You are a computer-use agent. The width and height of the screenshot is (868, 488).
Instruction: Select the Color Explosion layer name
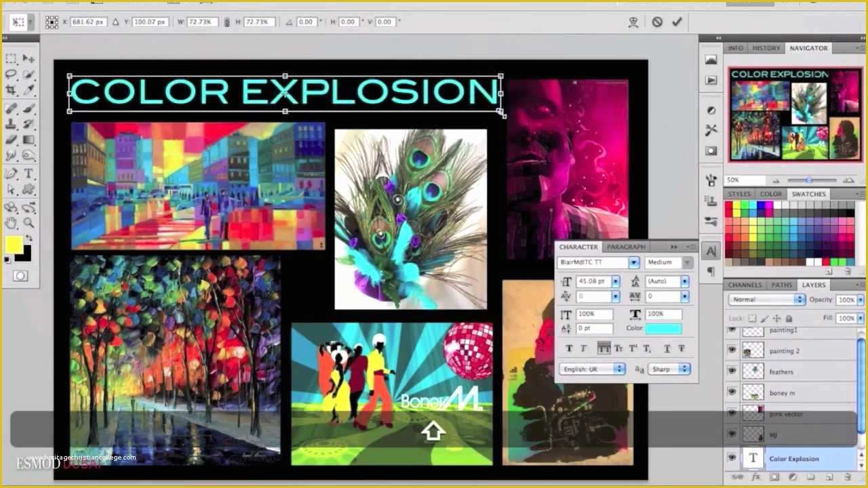(794, 459)
